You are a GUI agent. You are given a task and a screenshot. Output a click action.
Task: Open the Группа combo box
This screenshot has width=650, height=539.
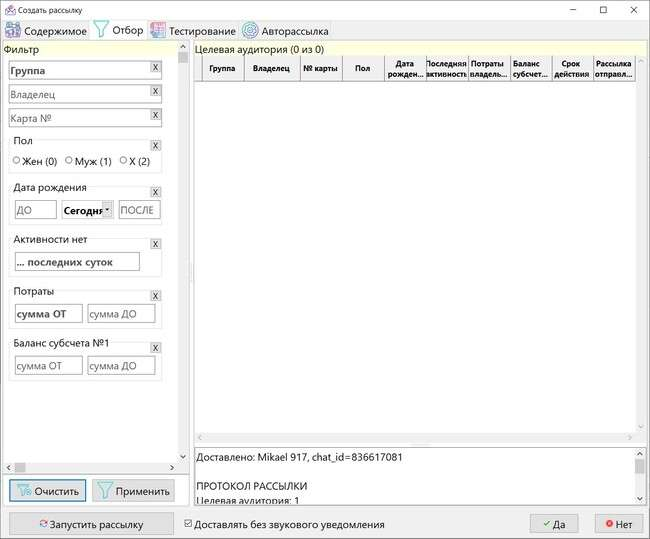pyautogui.click(x=78, y=71)
